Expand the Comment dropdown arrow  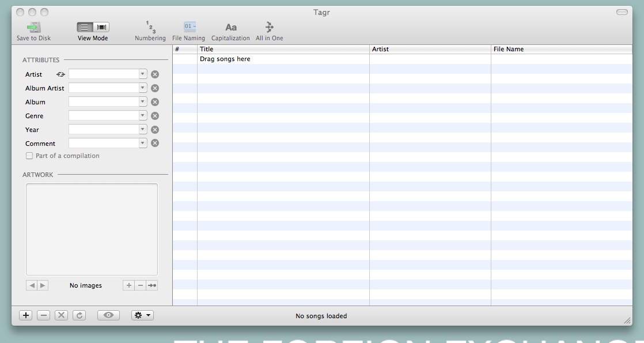[142, 143]
